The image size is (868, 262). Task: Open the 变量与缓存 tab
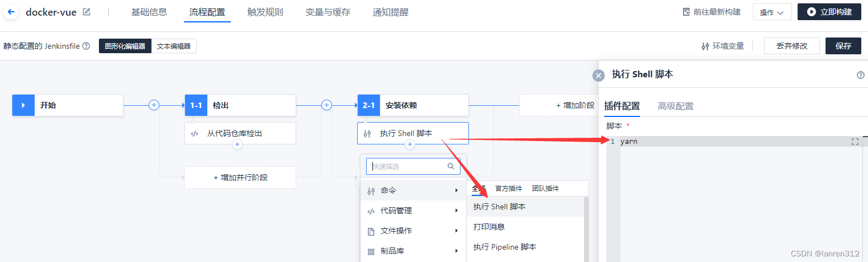(328, 12)
